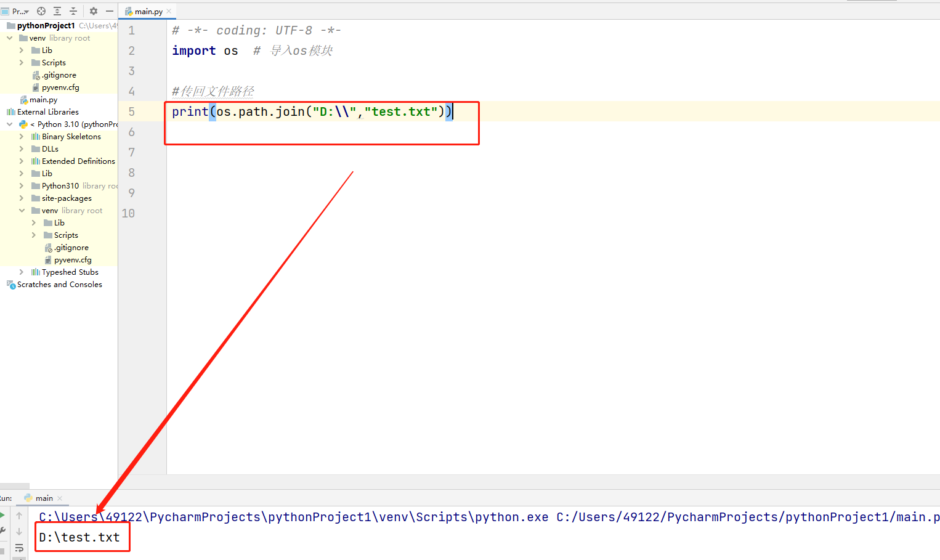Collapse venv folder under pythonProject1
Image resolution: width=940 pixels, height=560 pixels.
(x=10, y=38)
